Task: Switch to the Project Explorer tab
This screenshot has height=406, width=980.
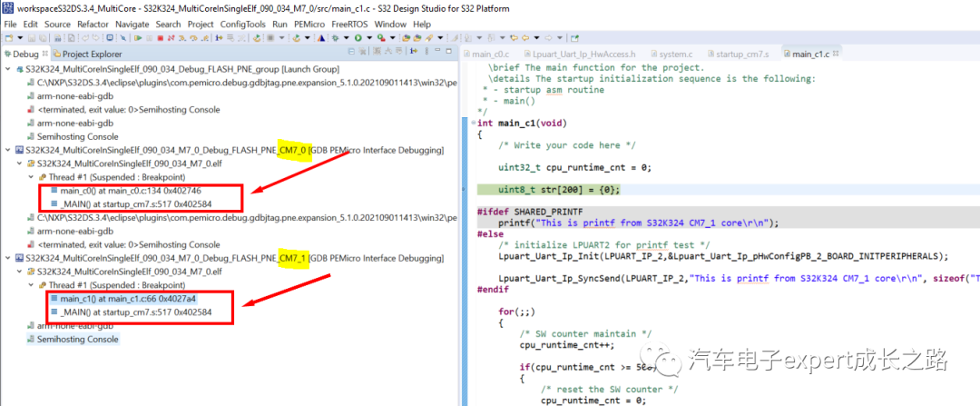Action: [86, 54]
